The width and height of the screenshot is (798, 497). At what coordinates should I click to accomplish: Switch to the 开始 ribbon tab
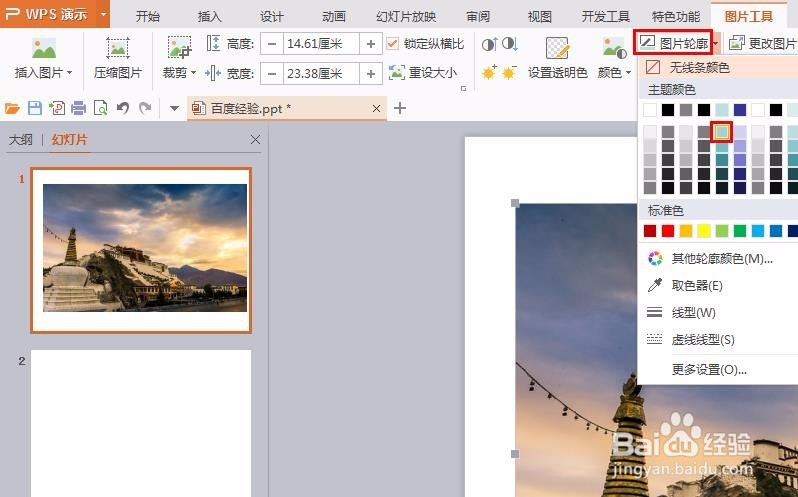click(x=148, y=16)
